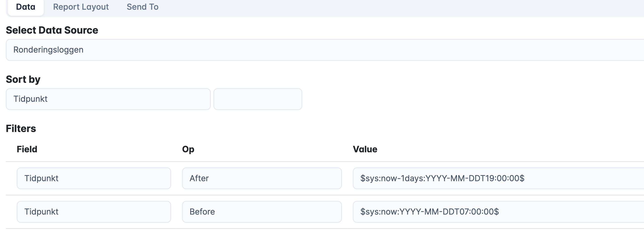Click the Sort by heading
The height and width of the screenshot is (236, 644).
coord(23,79)
